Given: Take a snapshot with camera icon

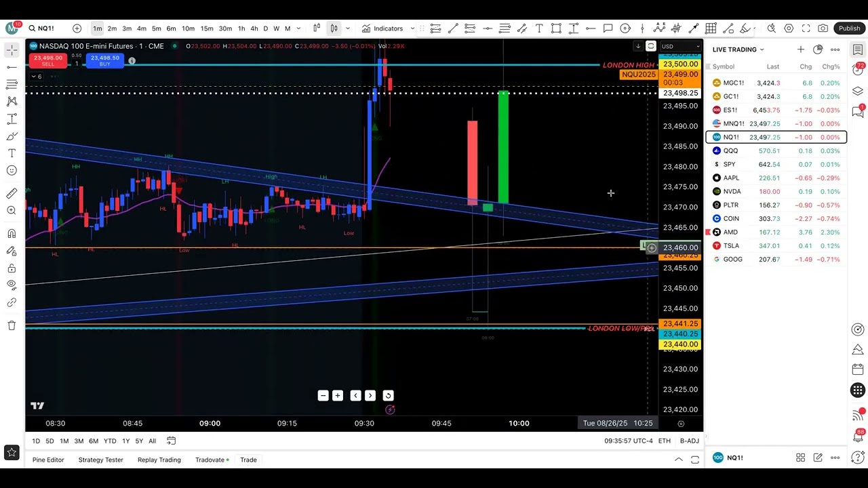Looking at the screenshot, I should coord(823,28).
